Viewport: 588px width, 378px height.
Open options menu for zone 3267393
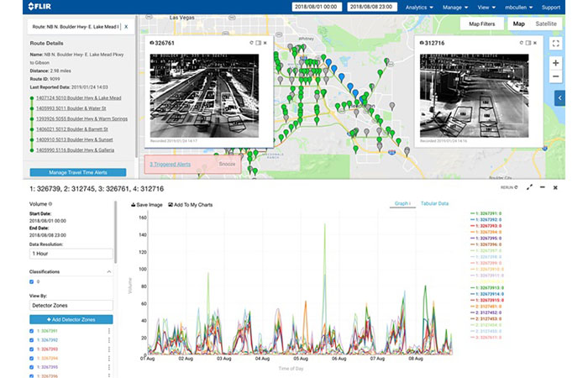click(109, 349)
